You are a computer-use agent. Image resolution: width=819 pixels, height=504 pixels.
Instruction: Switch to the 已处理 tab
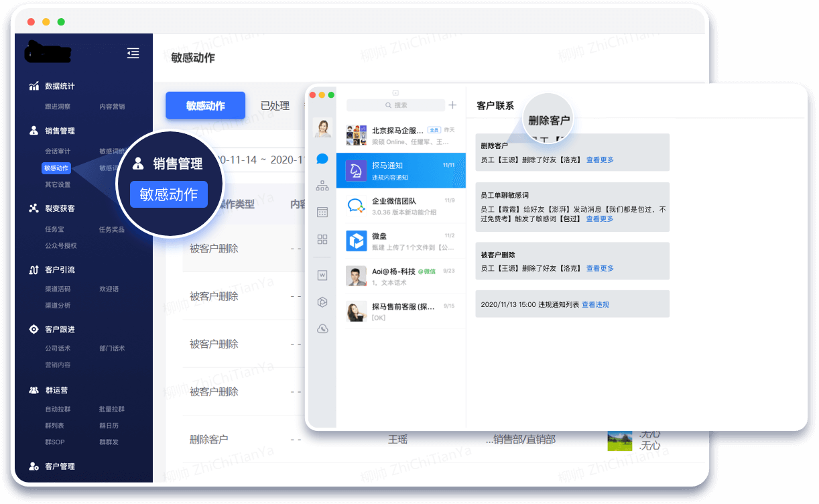point(276,105)
